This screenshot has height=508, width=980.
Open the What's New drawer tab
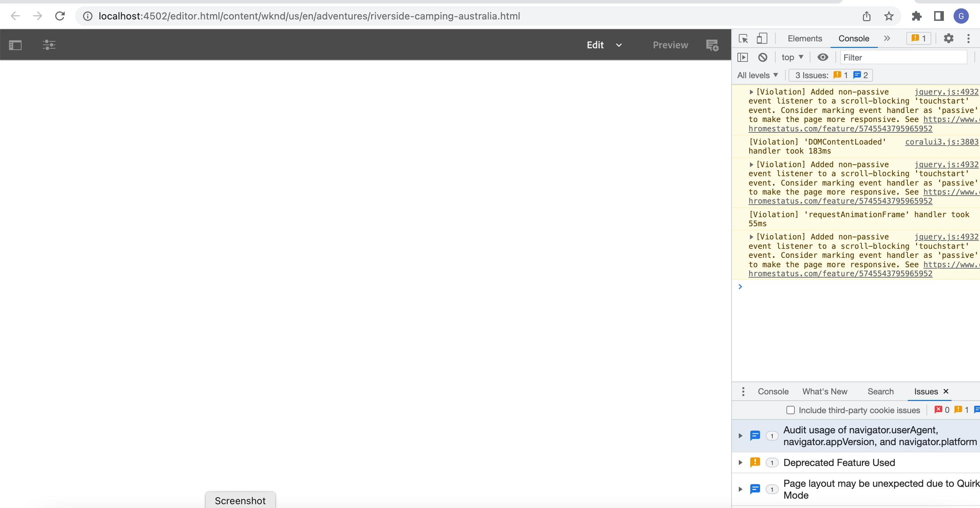tap(824, 391)
